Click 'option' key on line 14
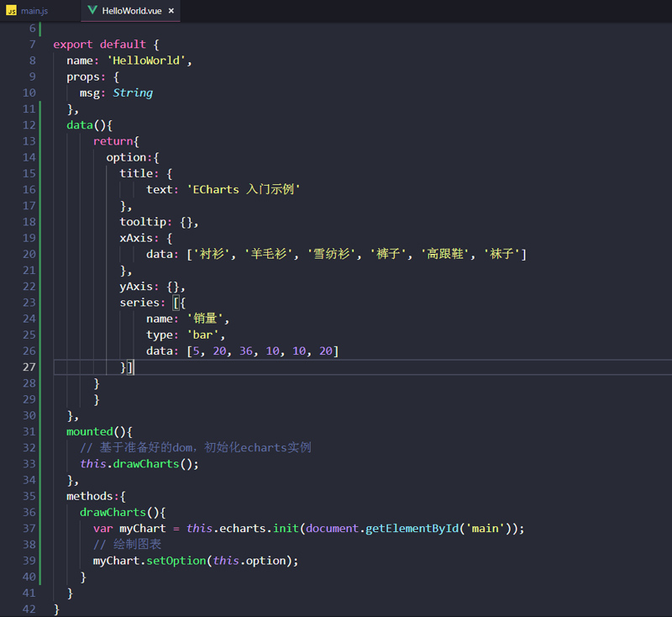This screenshot has width=672, height=617. click(x=126, y=158)
